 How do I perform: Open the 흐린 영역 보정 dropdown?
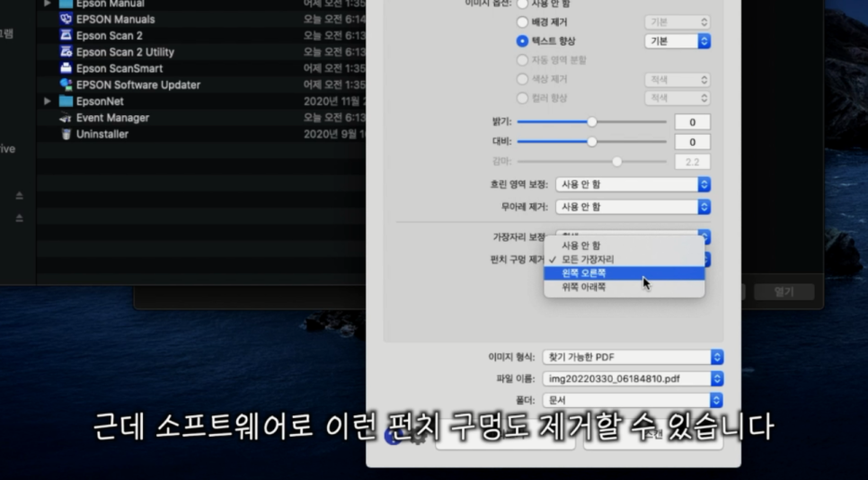point(633,184)
